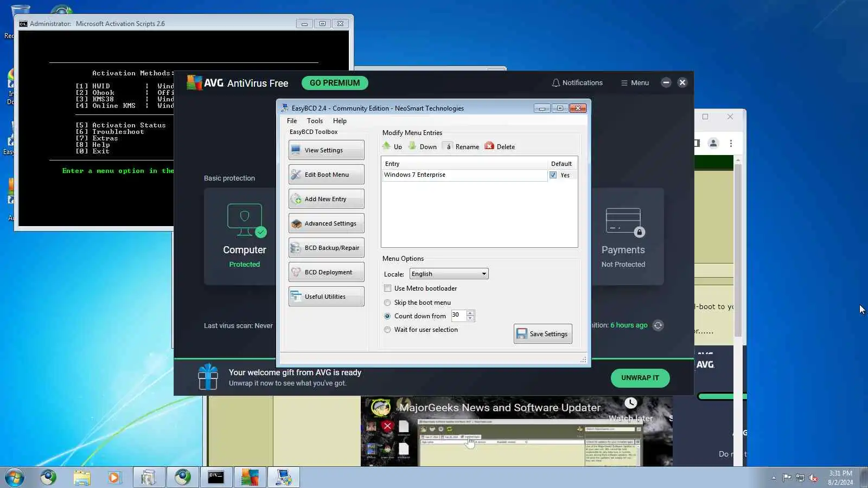Open the EasyBCD Tools menu

(x=315, y=121)
